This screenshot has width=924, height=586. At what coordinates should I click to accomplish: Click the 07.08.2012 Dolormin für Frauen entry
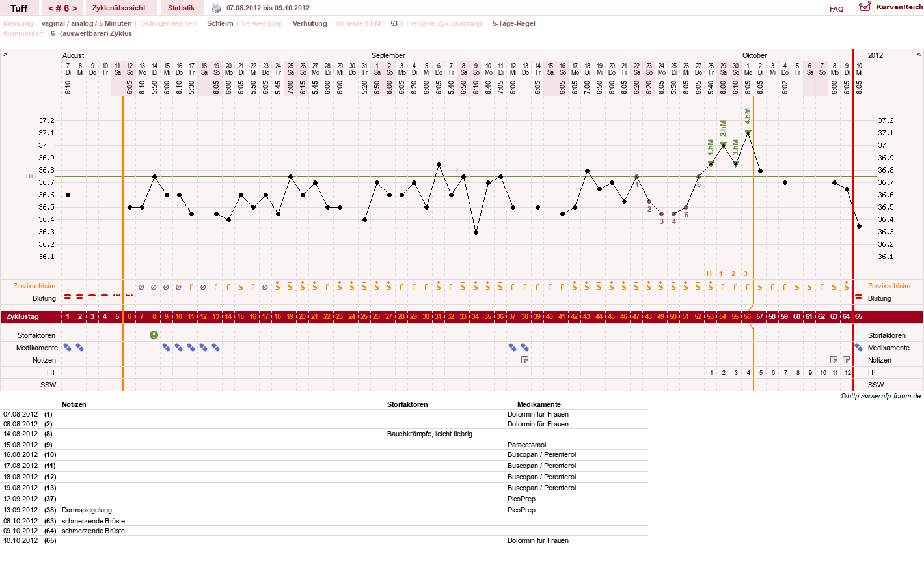(x=537, y=414)
